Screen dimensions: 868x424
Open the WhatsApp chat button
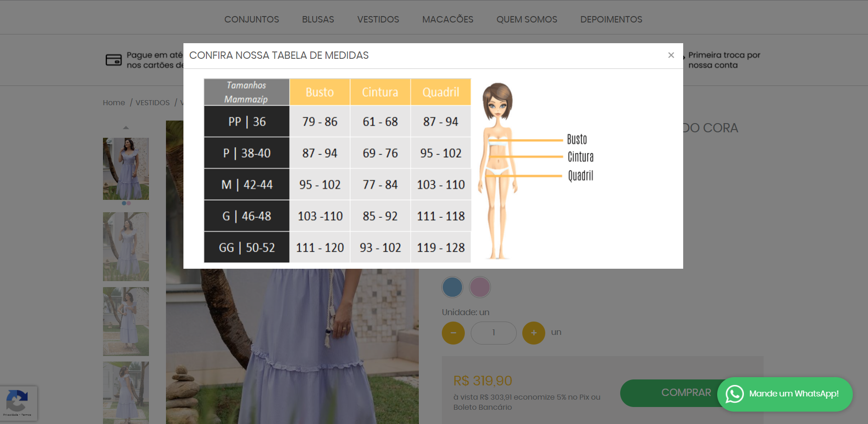pos(785,394)
